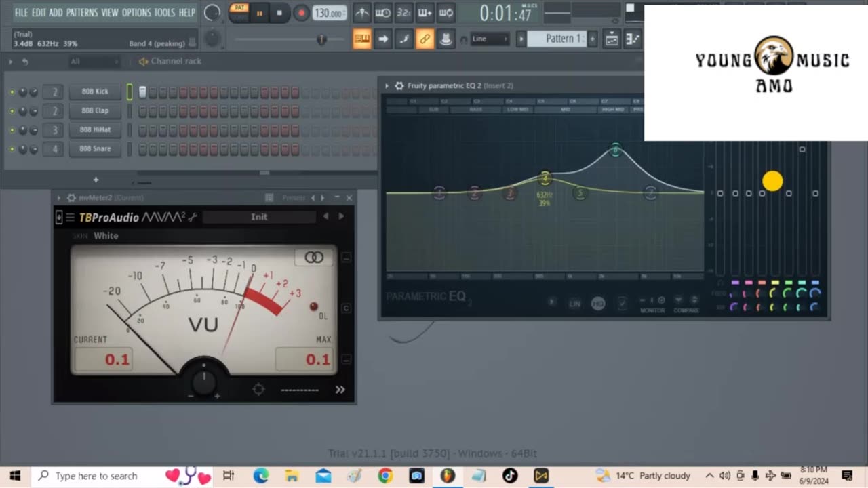The image size is (868, 488).
Task: Click the stamp icon in toolbar
Action: [446, 39]
